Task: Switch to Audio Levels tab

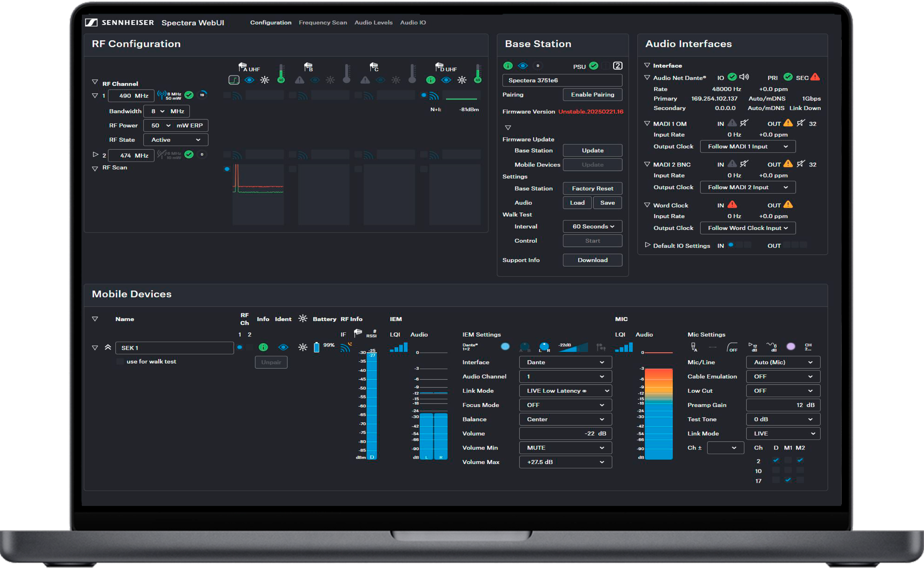Action: 373,23
